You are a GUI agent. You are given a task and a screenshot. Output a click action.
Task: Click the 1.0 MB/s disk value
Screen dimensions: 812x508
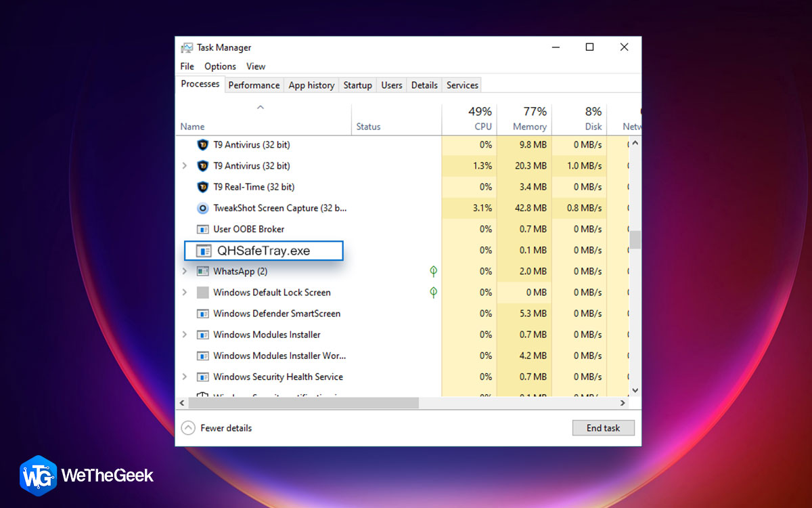(x=583, y=166)
